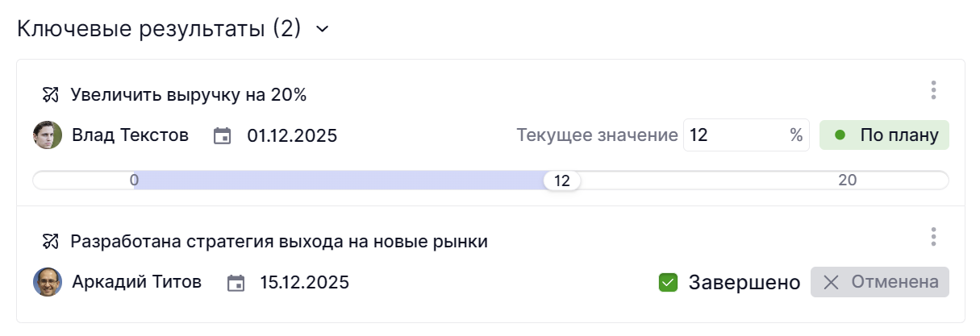This screenshot has width=980, height=336.
Task: Open three-dot menu for revenue key result
Action: click(x=933, y=90)
